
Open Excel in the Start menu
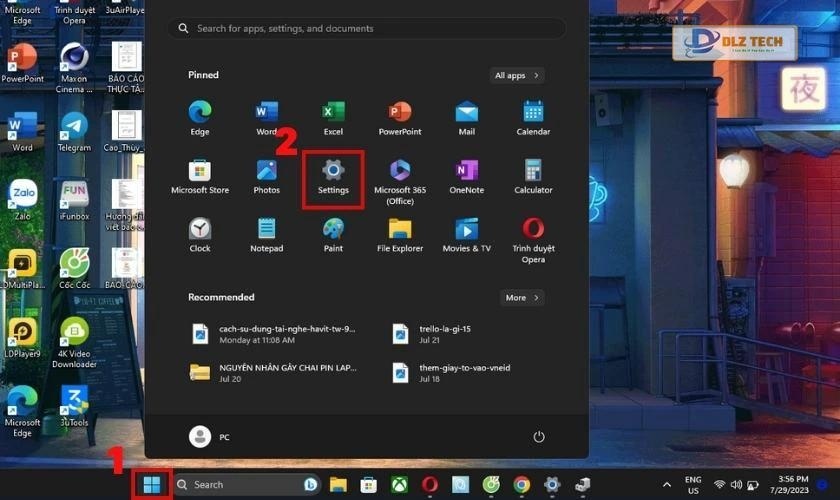333,118
